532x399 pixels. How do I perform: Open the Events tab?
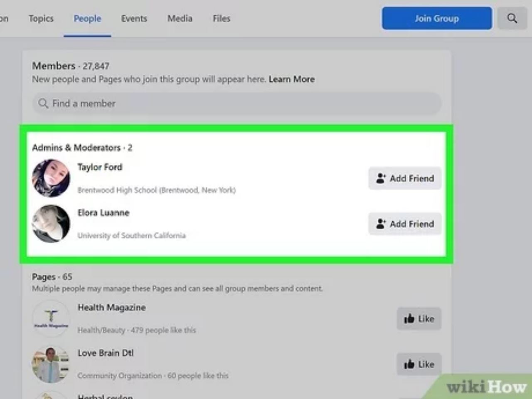pos(134,18)
